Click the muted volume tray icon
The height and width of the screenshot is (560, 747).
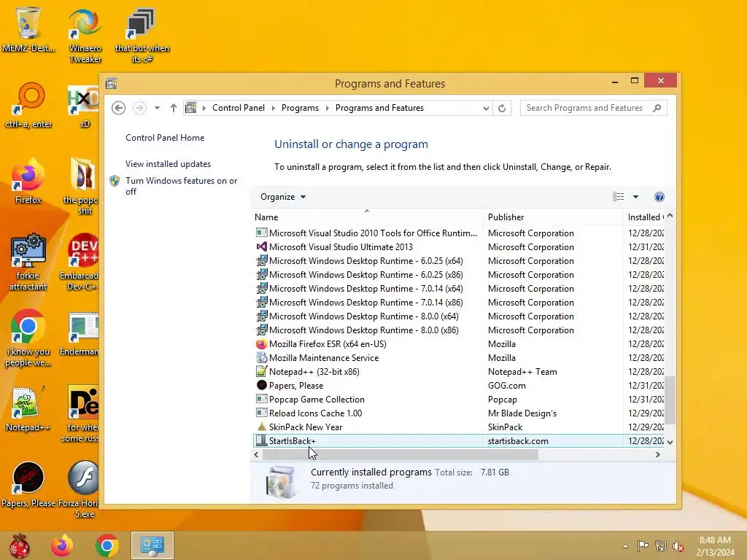coord(678,545)
